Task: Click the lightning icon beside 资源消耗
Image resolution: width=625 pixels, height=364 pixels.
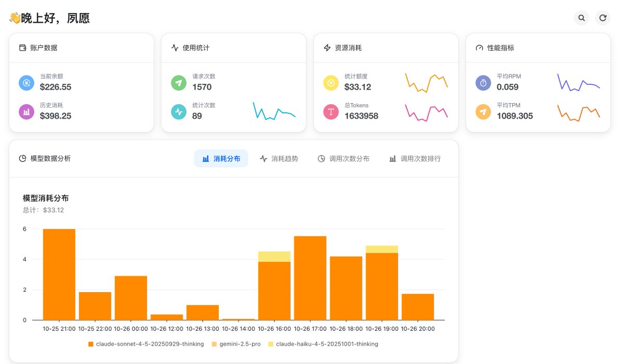Action: click(x=327, y=48)
